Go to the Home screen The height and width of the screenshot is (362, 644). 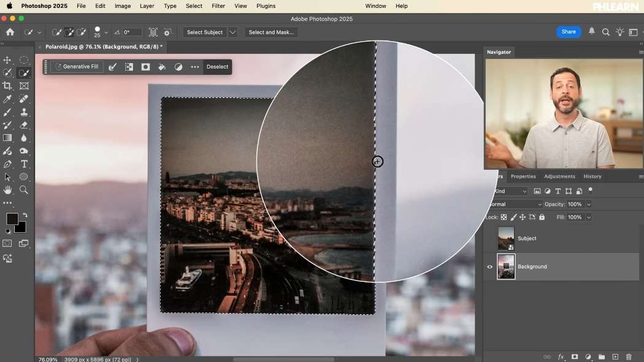point(10,32)
